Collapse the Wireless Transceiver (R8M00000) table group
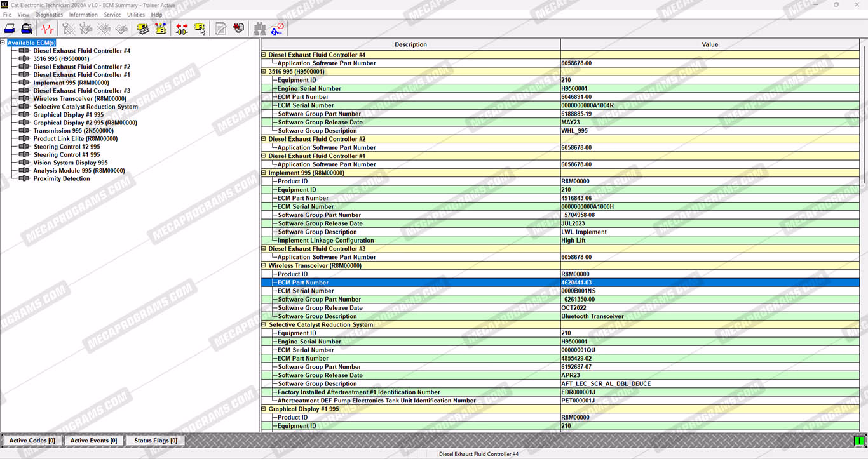The image size is (868, 459). [264, 265]
